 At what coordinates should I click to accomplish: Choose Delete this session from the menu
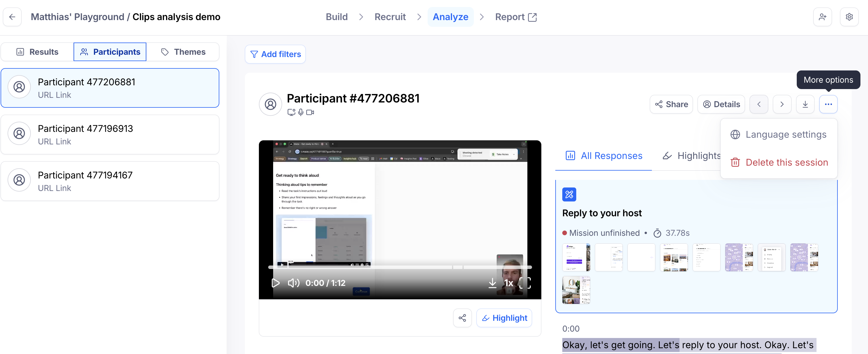778,162
